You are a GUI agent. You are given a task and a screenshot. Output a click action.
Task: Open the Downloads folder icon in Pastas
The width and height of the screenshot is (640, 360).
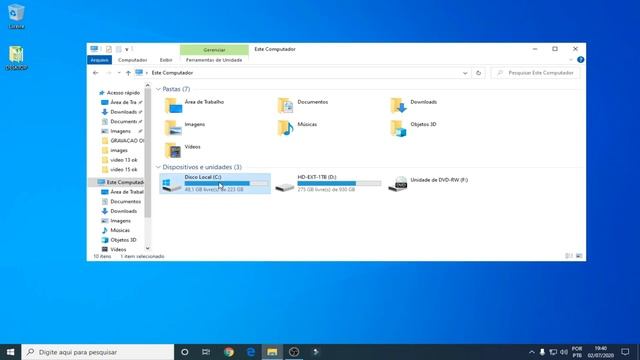[x=398, y=106]
